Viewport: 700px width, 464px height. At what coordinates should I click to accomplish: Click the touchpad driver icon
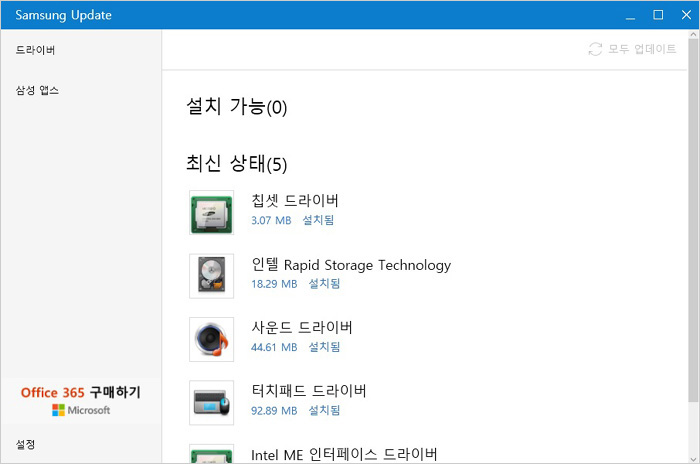point(211,403)
